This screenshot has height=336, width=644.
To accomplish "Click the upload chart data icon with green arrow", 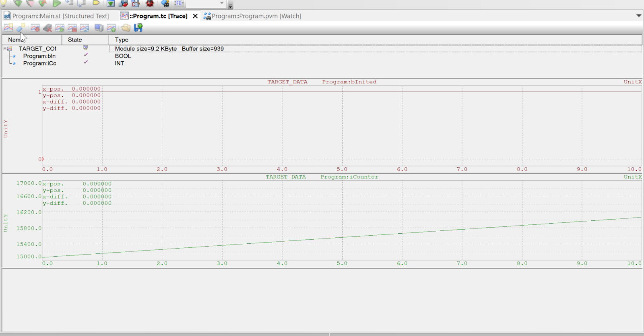I will pos(111,28).
